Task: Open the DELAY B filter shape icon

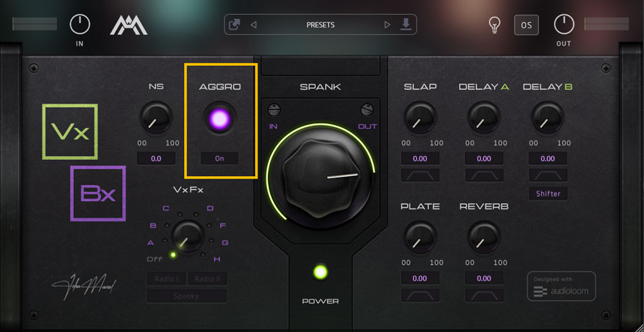Action: click(x=548, y=175)
